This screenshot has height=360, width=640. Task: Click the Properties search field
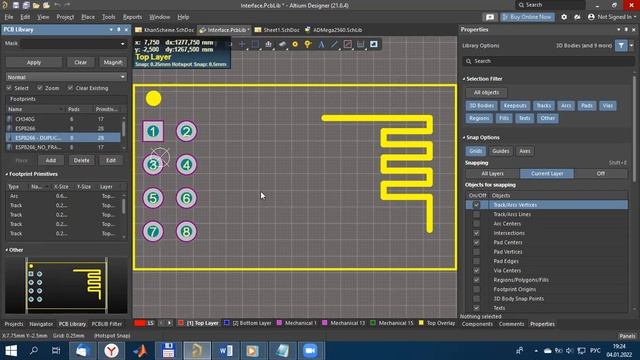549,61
